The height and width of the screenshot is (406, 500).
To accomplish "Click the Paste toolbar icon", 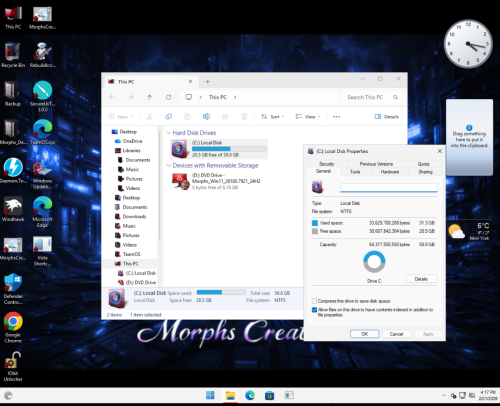I will [187, 117].
